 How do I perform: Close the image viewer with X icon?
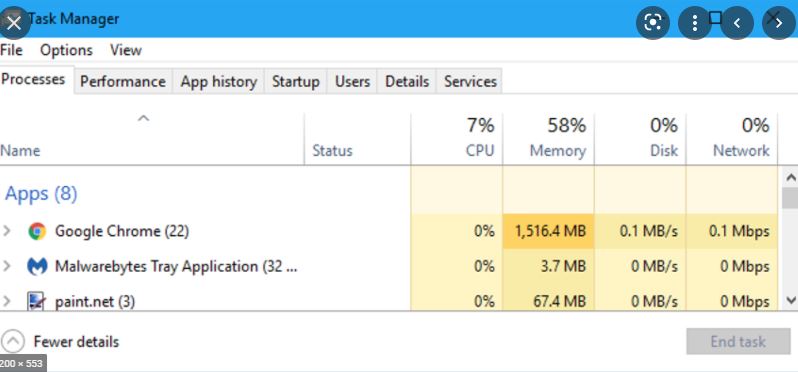(14, 22)
